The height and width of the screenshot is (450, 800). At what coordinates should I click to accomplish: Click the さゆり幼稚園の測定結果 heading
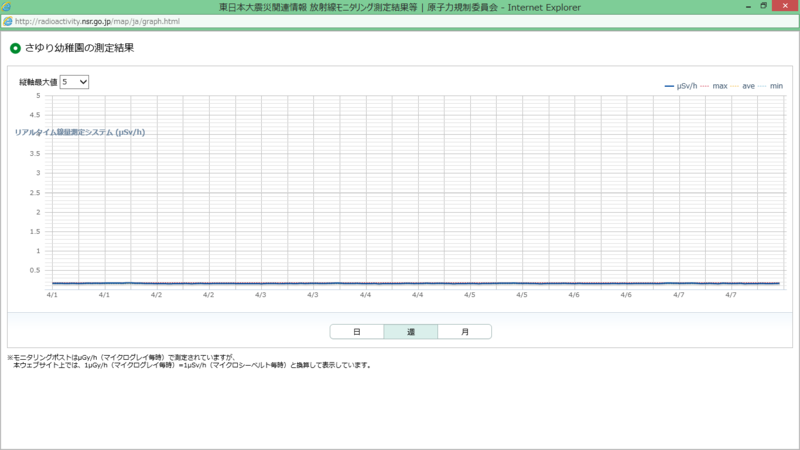[x=79, y=48]
